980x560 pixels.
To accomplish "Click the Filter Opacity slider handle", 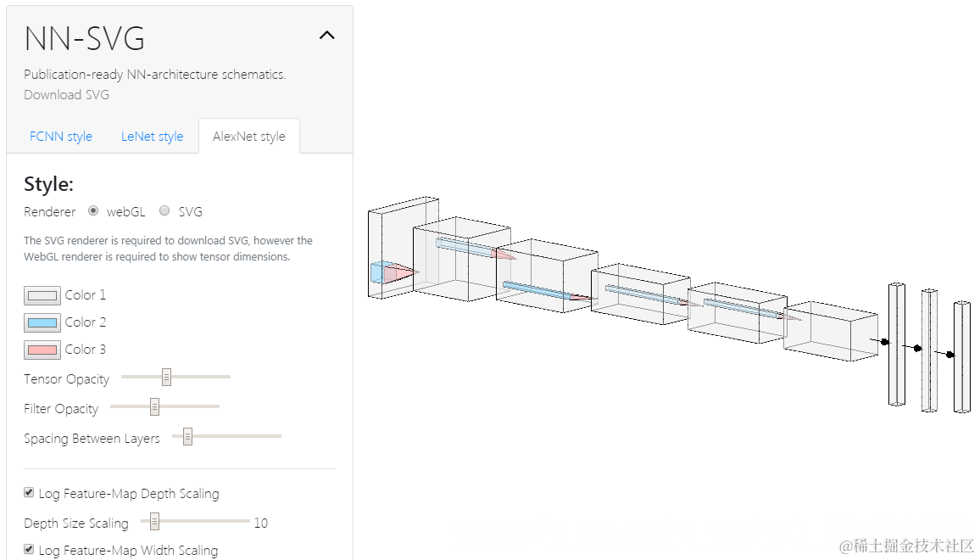I will [x=154, y=406].
